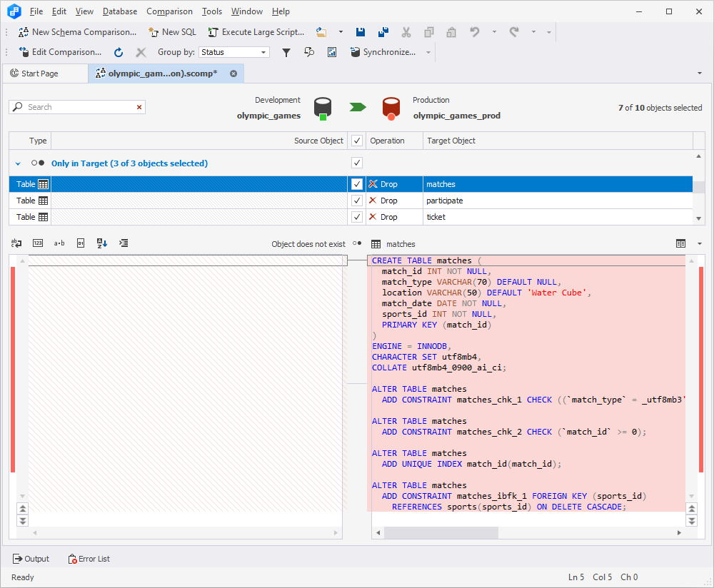Click the open file folder icon

(x=321, y=32)
